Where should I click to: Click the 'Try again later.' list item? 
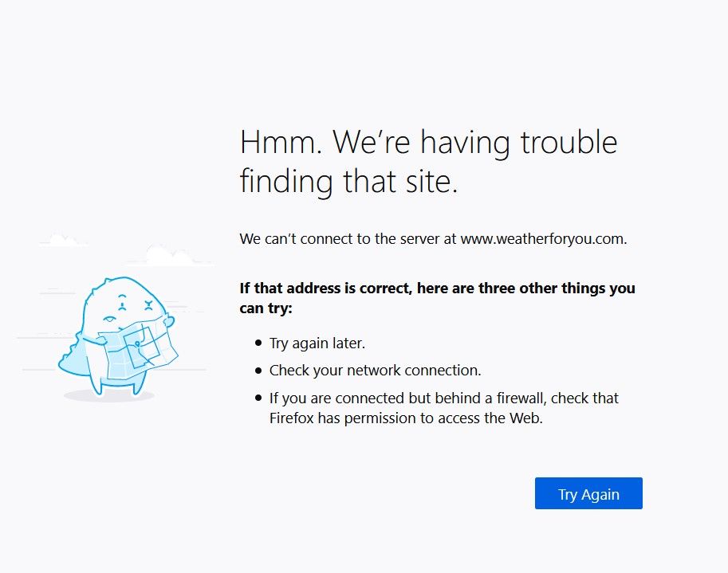point(317,343)
